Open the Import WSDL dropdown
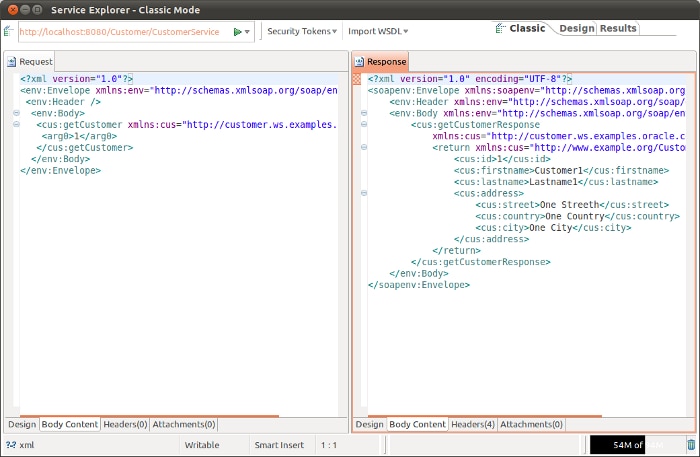Screen dimensions: 700x457 pyautogui.click(x=378, y=31)
